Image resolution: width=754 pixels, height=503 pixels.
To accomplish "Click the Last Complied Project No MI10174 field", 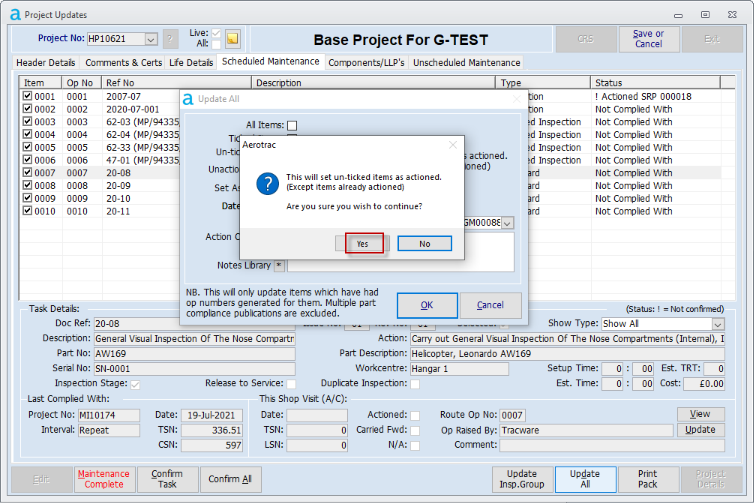I will [x=109, y=415].
